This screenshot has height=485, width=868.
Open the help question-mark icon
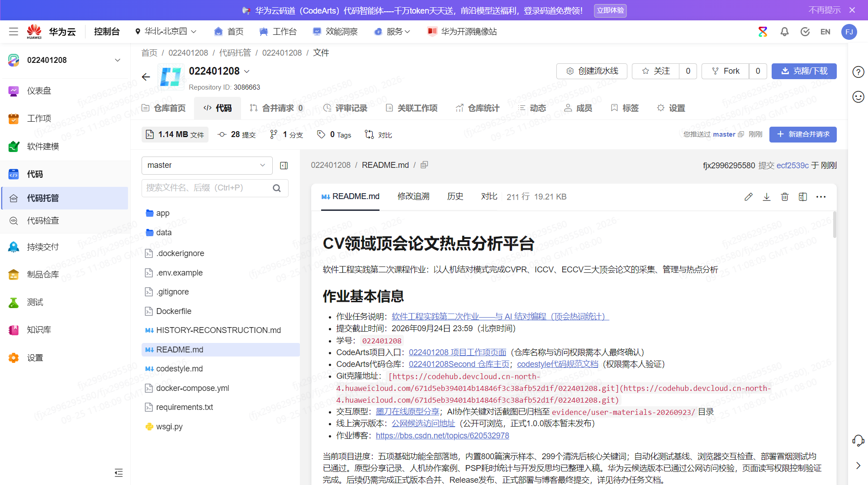[x=858, y=72]
